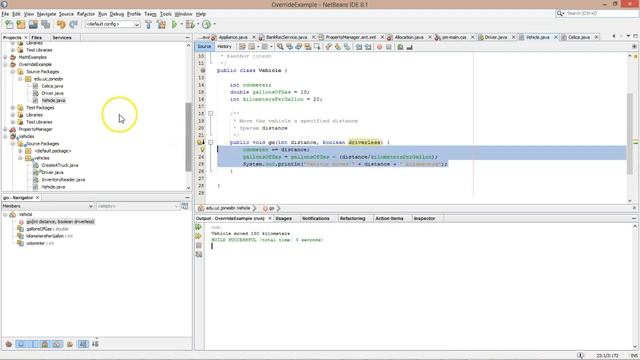Viewport: 640px width, 360px height.
Task: Switch to the Services tab
Action: pos(62,38)
